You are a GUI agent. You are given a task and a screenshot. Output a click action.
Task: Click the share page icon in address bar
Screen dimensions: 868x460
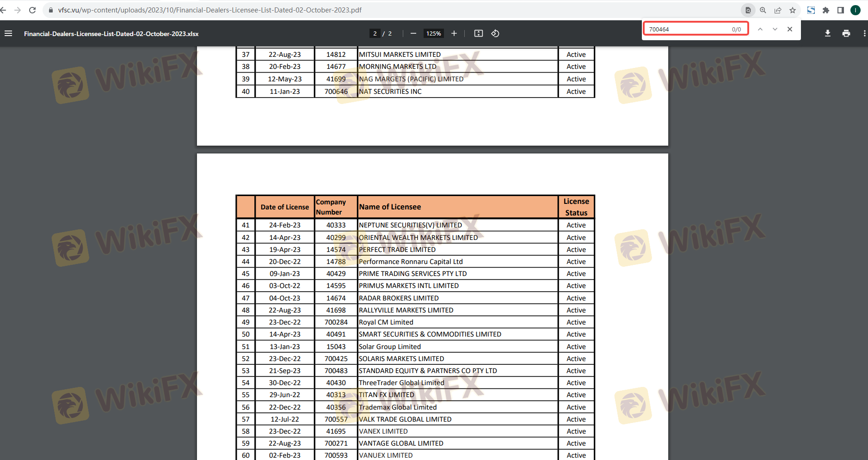778,10
